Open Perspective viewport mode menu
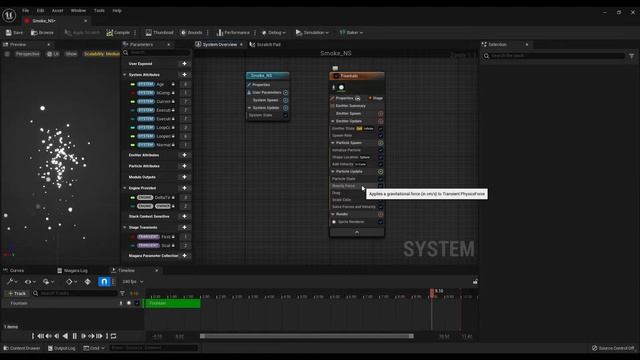This screenshot has width=640, height=360. pos(28,54)
